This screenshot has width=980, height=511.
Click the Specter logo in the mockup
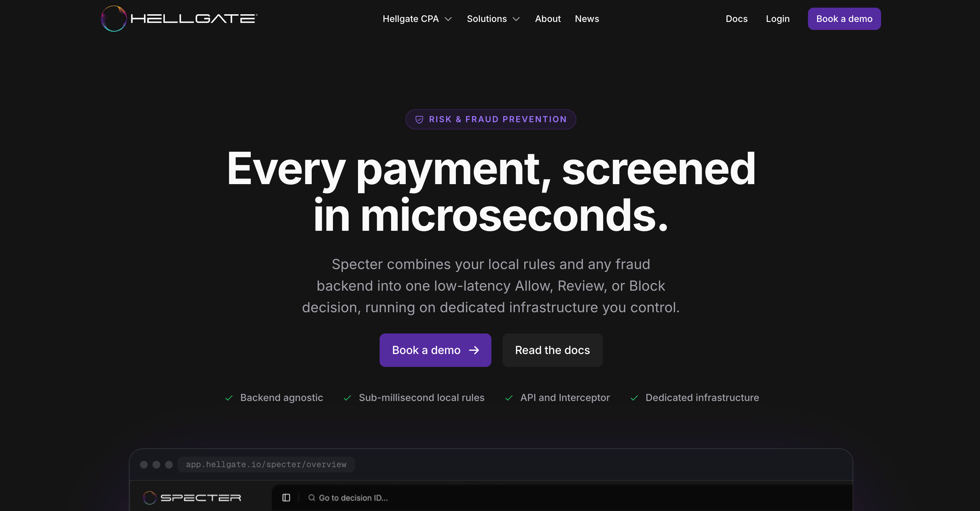point(192,497)
